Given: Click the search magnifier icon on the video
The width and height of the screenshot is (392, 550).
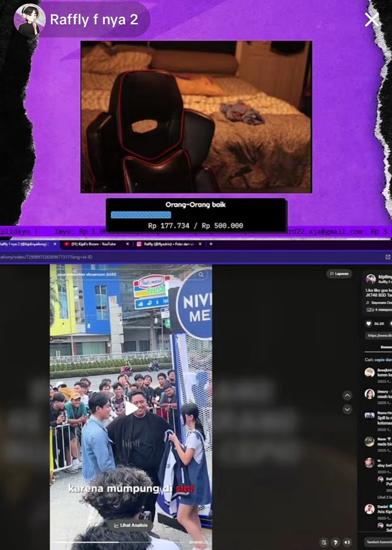Looking at the screenshot, I should tap(201, 275).
